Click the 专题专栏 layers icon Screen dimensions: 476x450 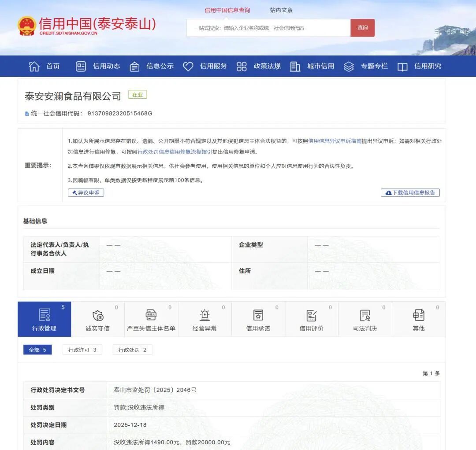(349, 66)
